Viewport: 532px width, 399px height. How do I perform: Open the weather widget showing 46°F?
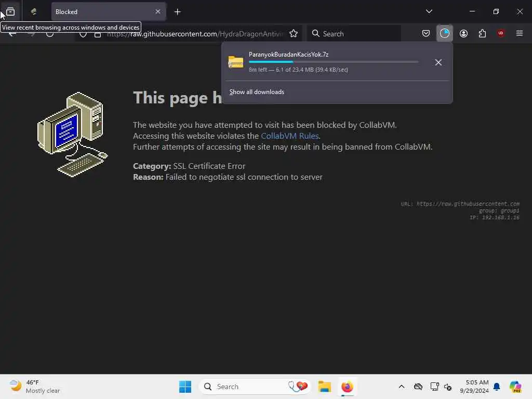35,387
